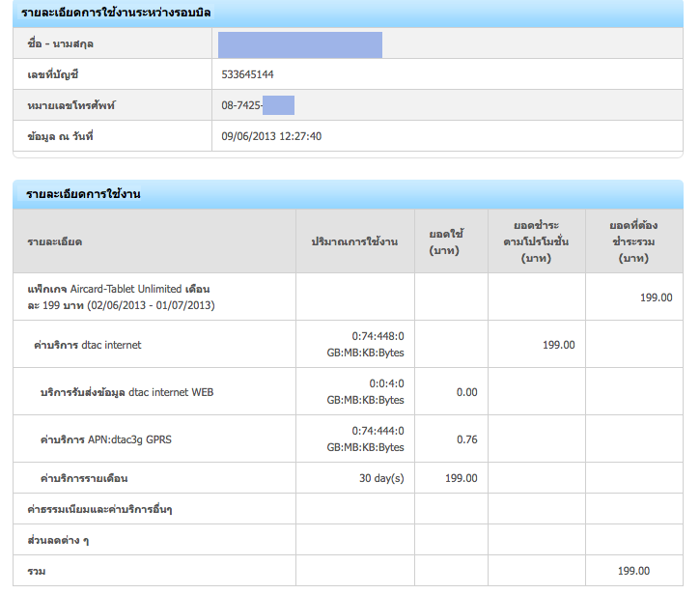
Task: Click the ยอดที่ต้องชำระรวม column header
Action: point(633,241)
